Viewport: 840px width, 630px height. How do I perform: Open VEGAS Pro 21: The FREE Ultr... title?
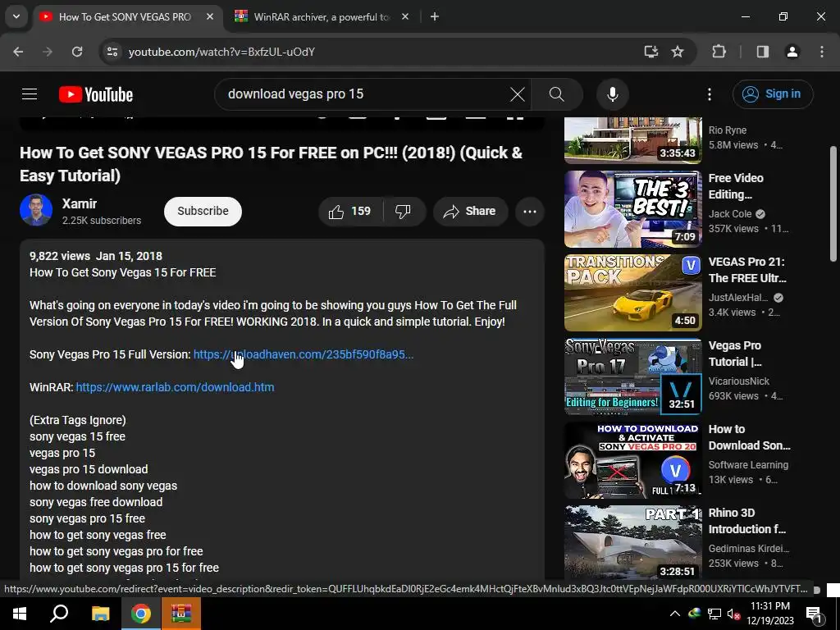747,270
